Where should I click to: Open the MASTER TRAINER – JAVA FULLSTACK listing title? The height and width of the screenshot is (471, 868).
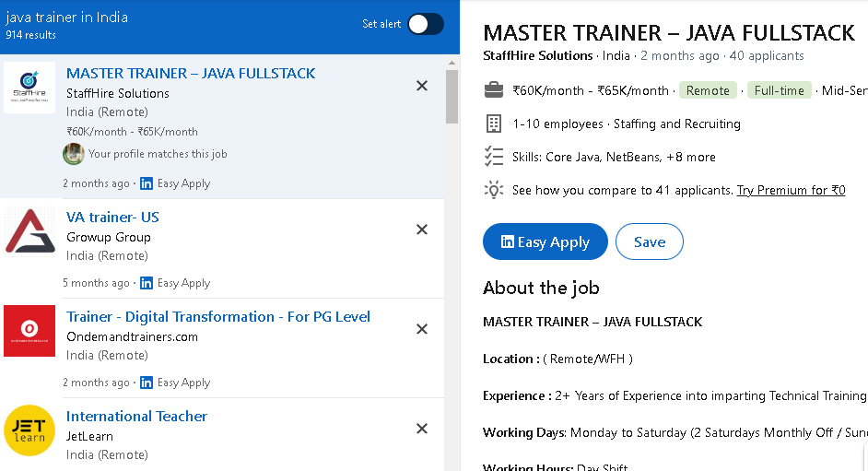(191, 73)
